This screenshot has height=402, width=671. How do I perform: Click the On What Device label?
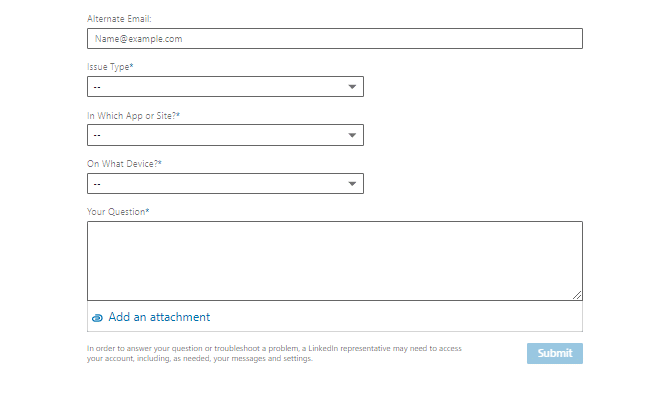[x=124, y=164]
